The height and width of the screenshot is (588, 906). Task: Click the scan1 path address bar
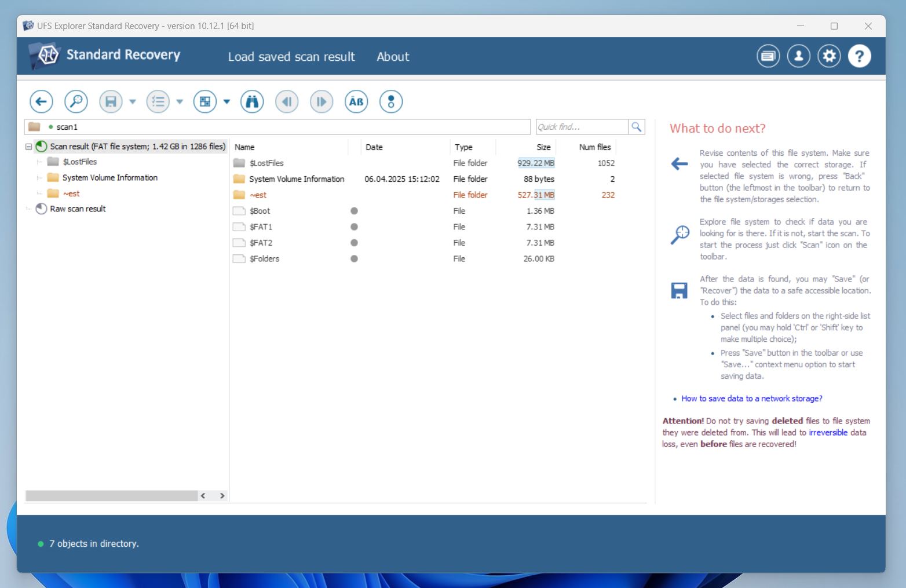point(277,127)
